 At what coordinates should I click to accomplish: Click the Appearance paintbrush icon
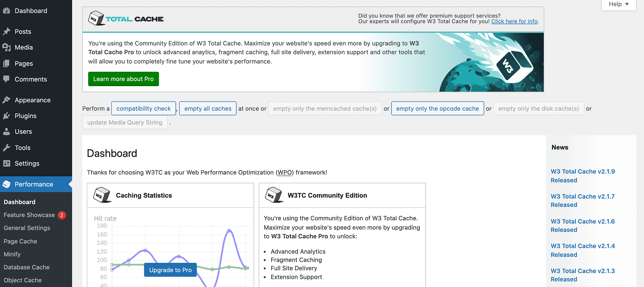pyautogui.click(x=6, y=100)
